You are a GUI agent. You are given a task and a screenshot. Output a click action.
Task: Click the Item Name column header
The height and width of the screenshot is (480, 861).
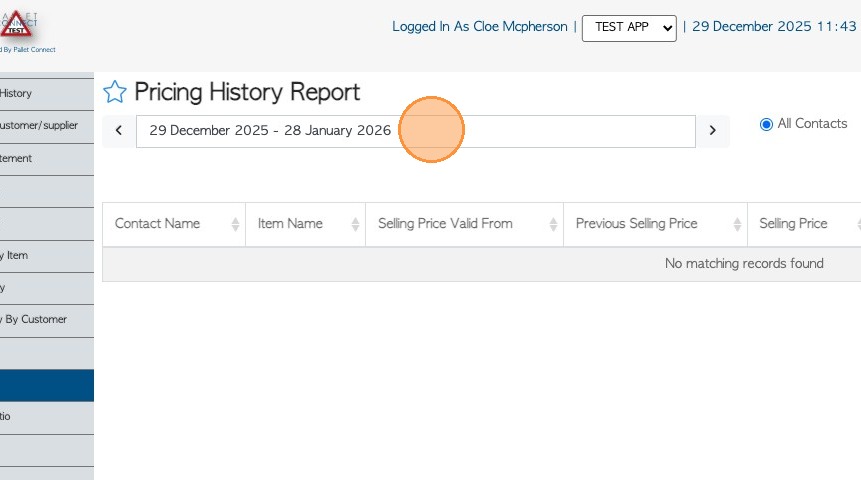click(x=290, y=224)
